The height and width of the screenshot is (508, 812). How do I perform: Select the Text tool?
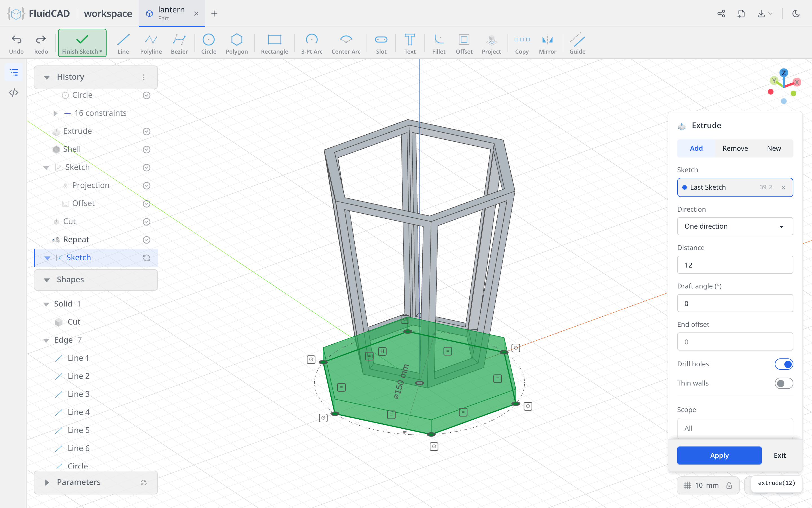[x=410, y=44]
